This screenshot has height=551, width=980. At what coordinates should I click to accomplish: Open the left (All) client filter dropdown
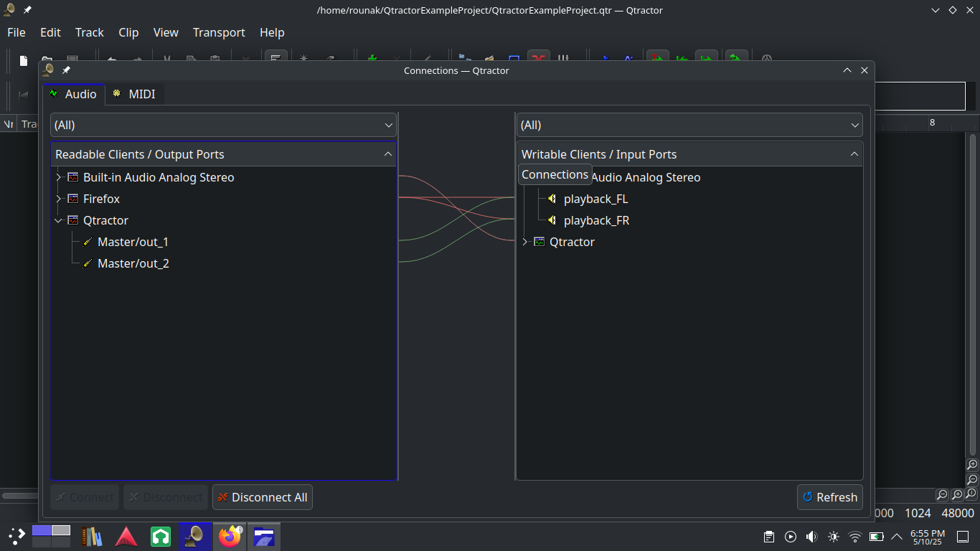(x=223, y=125)
